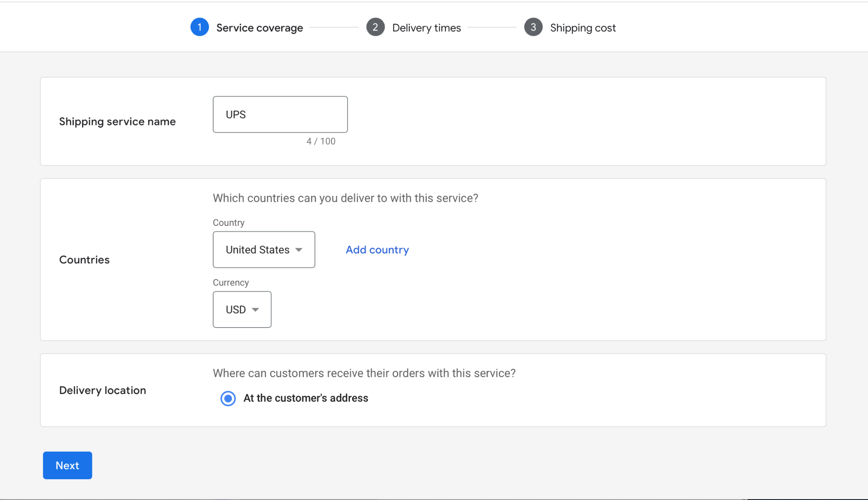Click the step 3 number circle
Screen dimensions: 868x500
tap(533, 27)
